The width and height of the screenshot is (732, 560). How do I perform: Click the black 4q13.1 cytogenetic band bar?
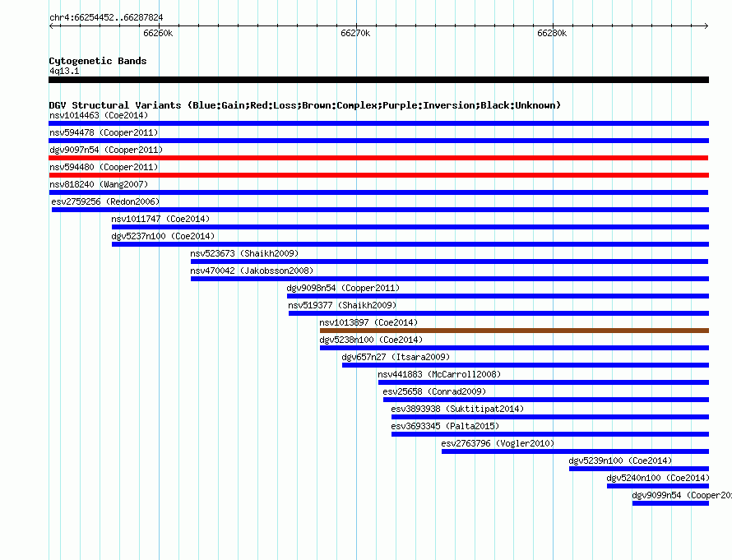[378, 80]
